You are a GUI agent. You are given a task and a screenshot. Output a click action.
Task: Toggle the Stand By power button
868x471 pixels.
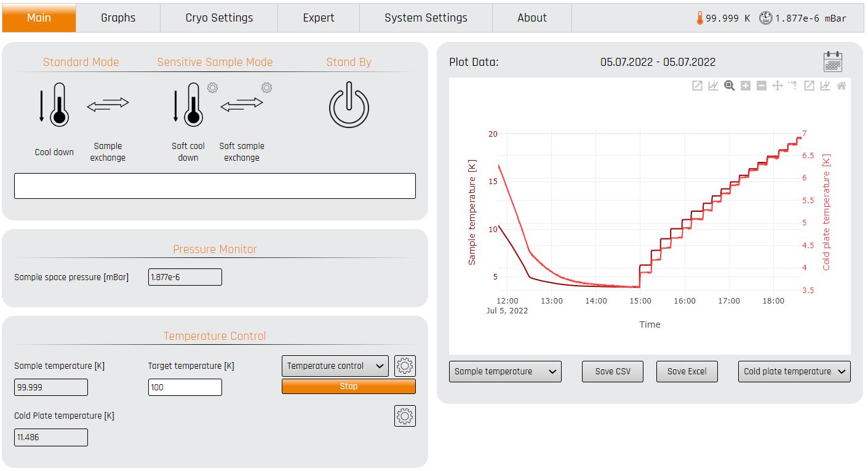pos(349,106)
